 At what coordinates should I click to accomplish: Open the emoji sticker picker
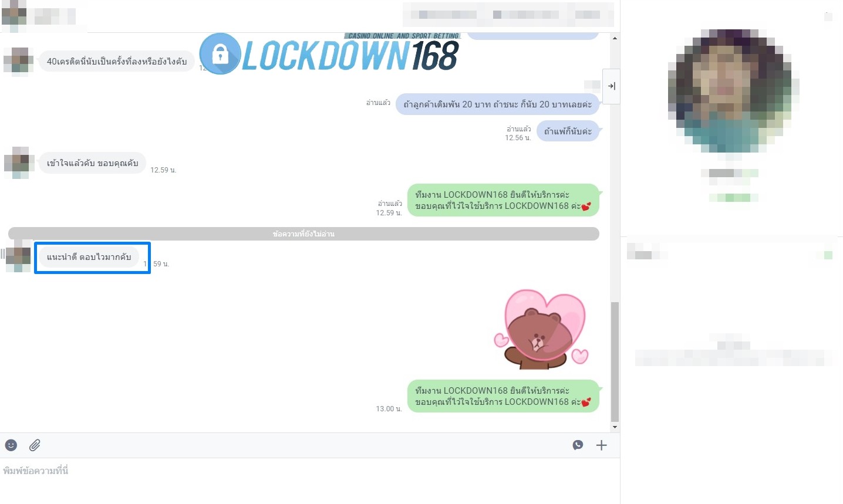point(11,445)
